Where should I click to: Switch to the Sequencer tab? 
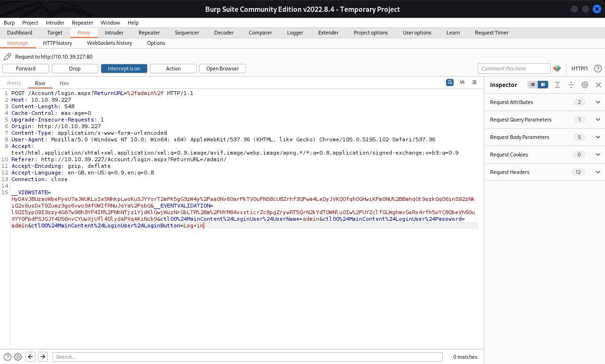click(187, 33)
